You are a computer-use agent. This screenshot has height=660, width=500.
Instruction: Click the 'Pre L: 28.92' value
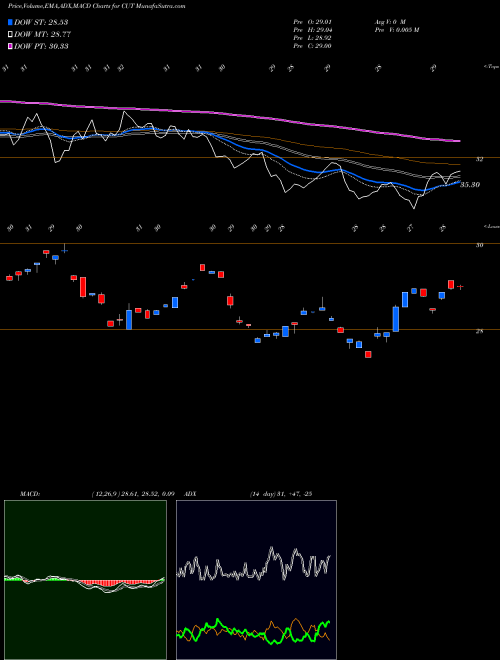313,38
